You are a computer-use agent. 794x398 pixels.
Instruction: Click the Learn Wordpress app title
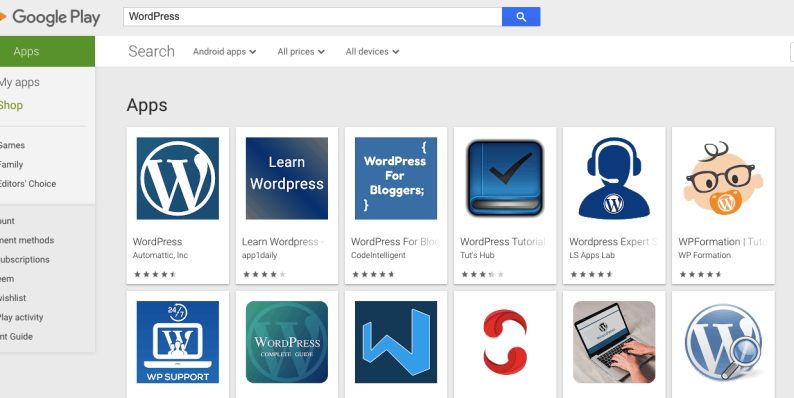coord(283,242)
